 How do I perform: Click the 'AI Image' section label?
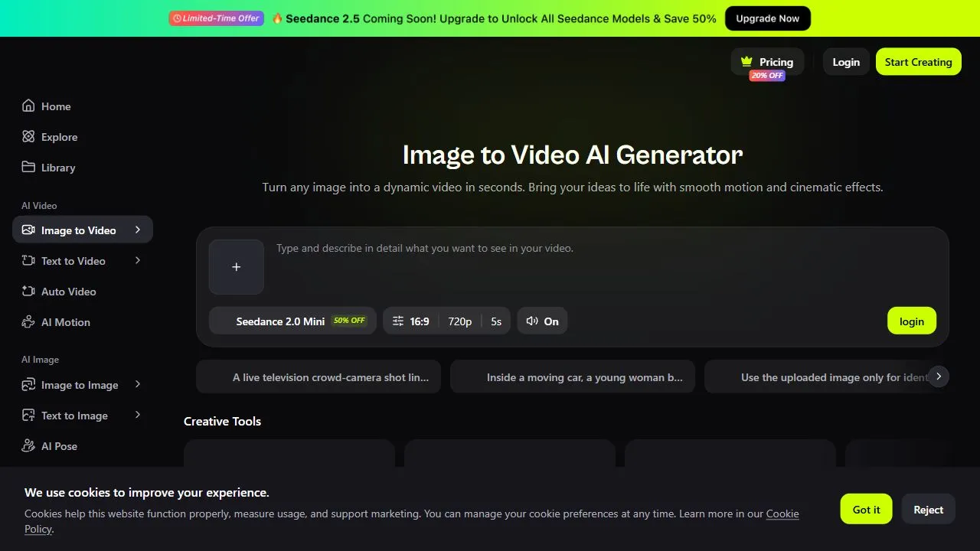pyautogui.click(x=40, y=360)
